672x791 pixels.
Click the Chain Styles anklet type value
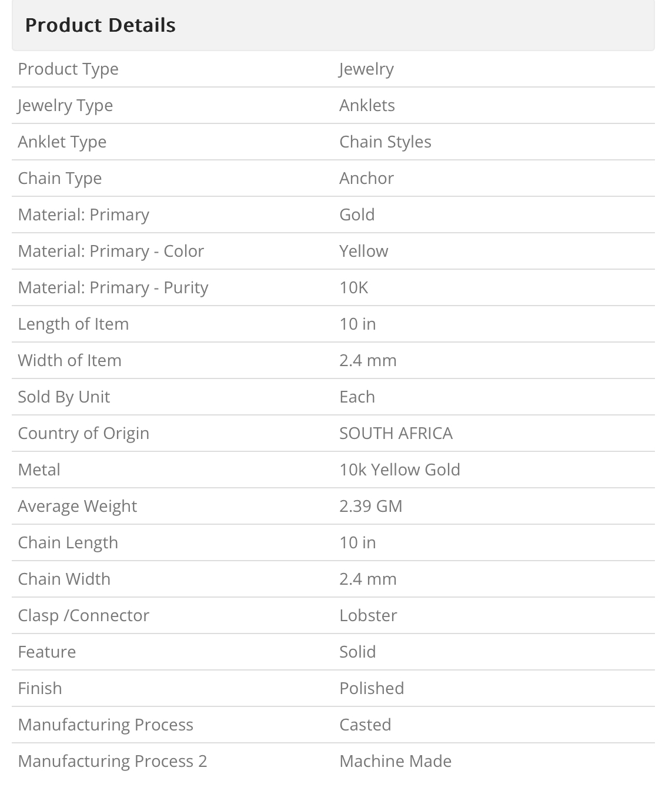385,142
